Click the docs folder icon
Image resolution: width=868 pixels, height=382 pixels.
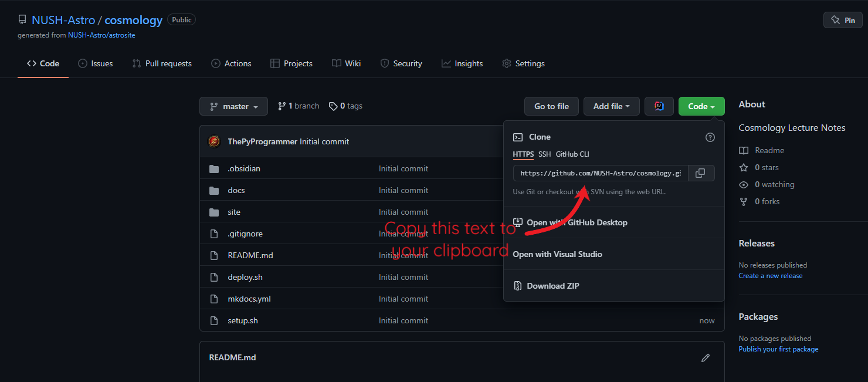[214, 190]
